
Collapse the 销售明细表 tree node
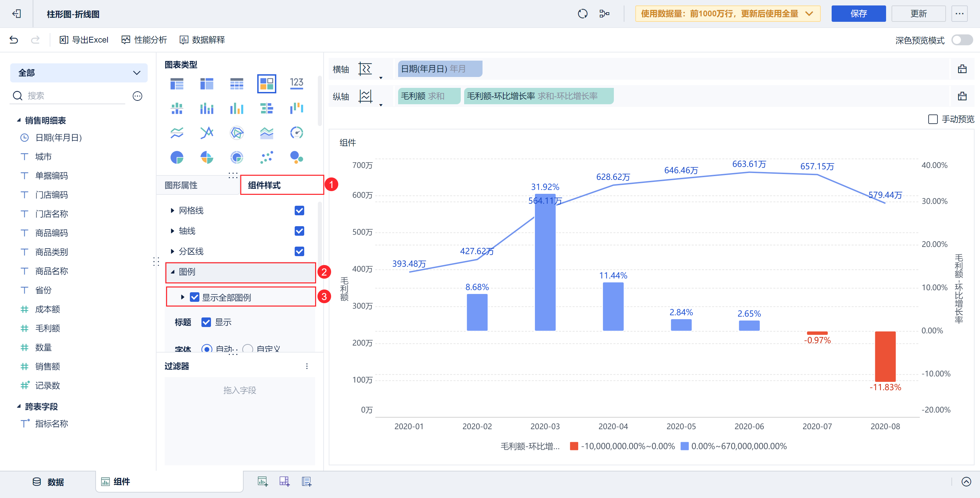click(19, 120)
